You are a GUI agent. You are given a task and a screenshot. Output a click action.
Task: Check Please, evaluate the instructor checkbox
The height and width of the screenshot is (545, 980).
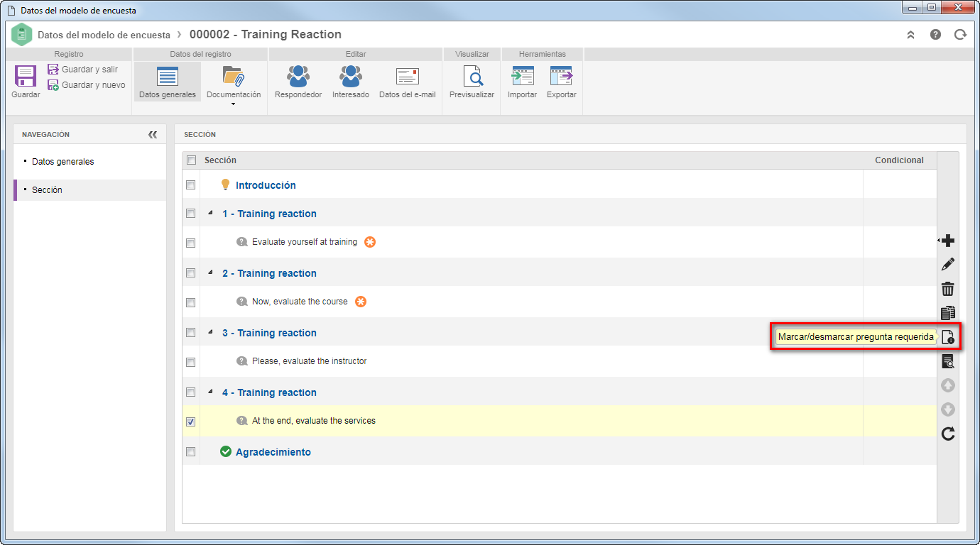click(190, 362)
